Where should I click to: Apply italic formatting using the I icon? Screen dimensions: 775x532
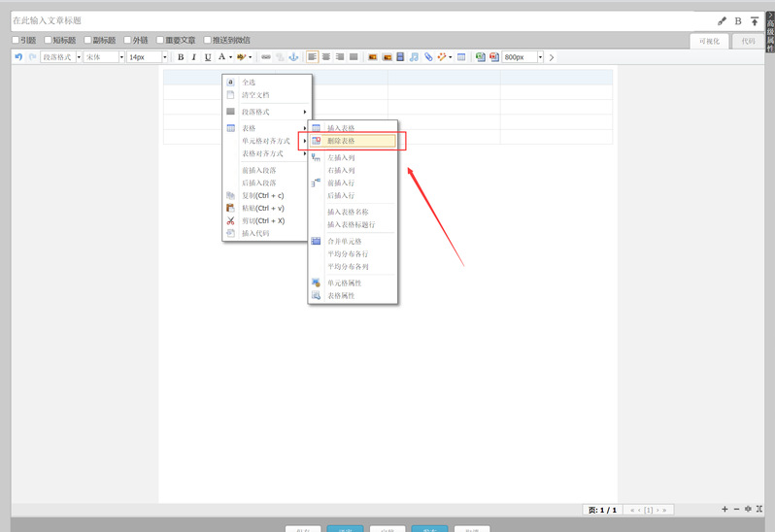tap(194, 57)
